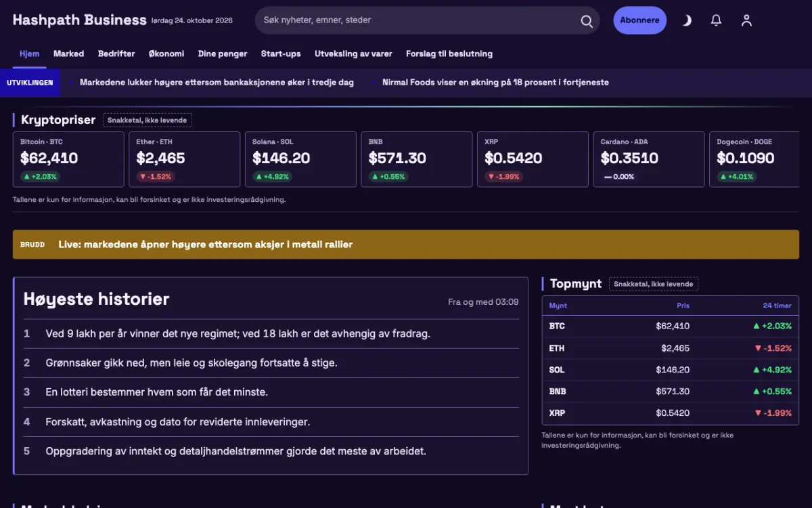
Task: Select the Ether ETH price card
Action: coord(185,159)
